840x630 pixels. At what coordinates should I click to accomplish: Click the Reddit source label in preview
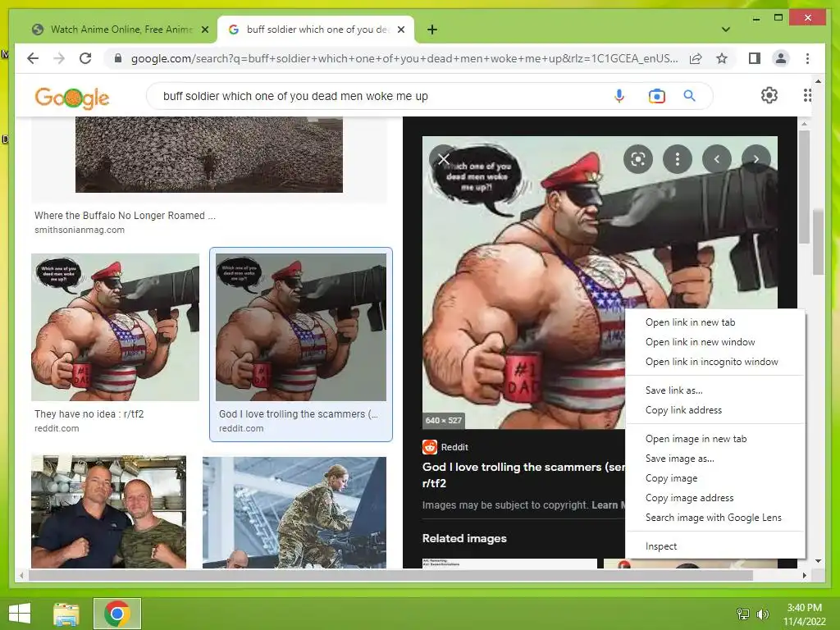pyautogui.click(x=454, y=447)
